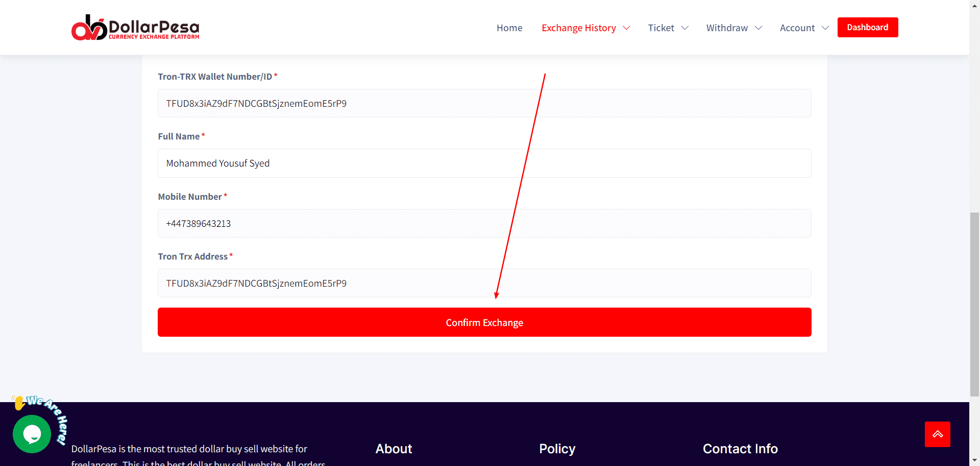Open the green live chat bubble
980x466 pixels.
click(32, 434)
